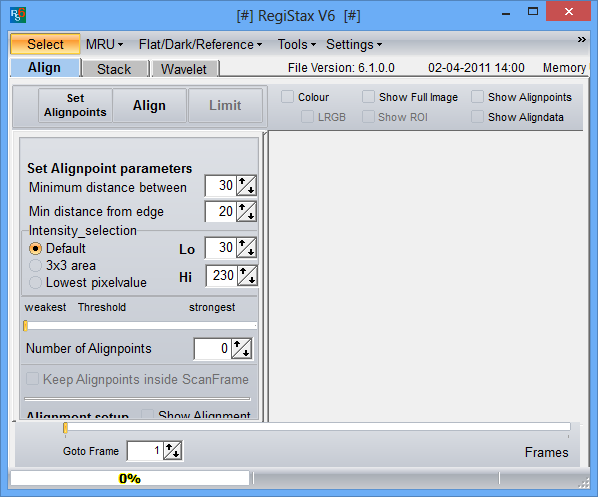Adjust the Hi intensity spinner
The image size is (598, 497).
point(247,275)
